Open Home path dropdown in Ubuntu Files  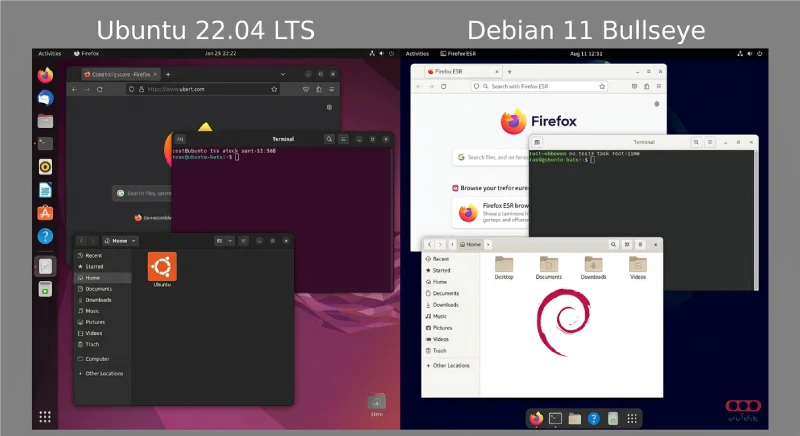[120, 241]
